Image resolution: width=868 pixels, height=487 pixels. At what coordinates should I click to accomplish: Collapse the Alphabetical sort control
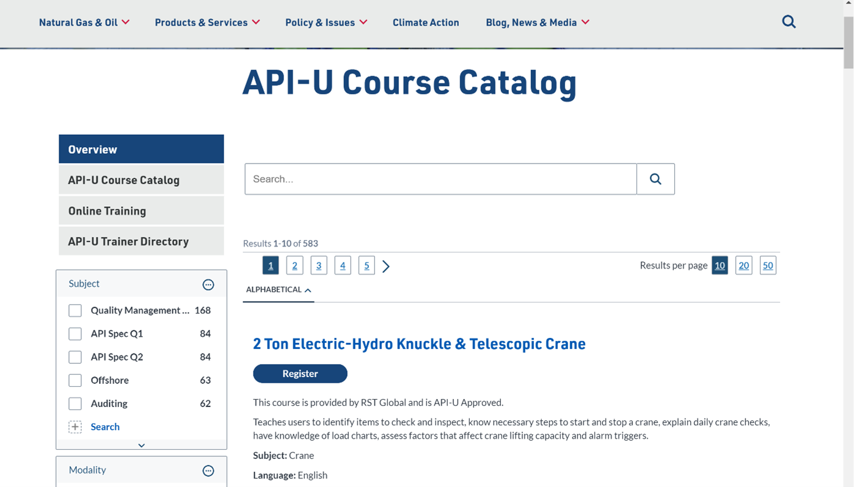307,290
